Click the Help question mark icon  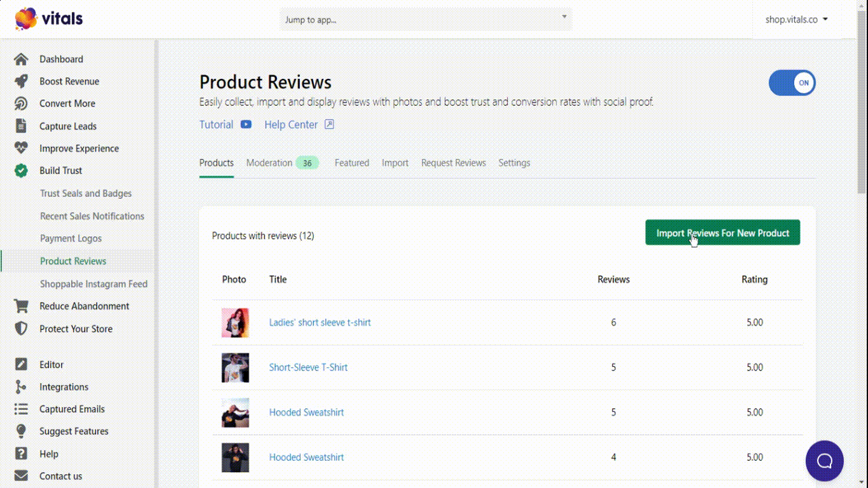[x=21, y=454]
